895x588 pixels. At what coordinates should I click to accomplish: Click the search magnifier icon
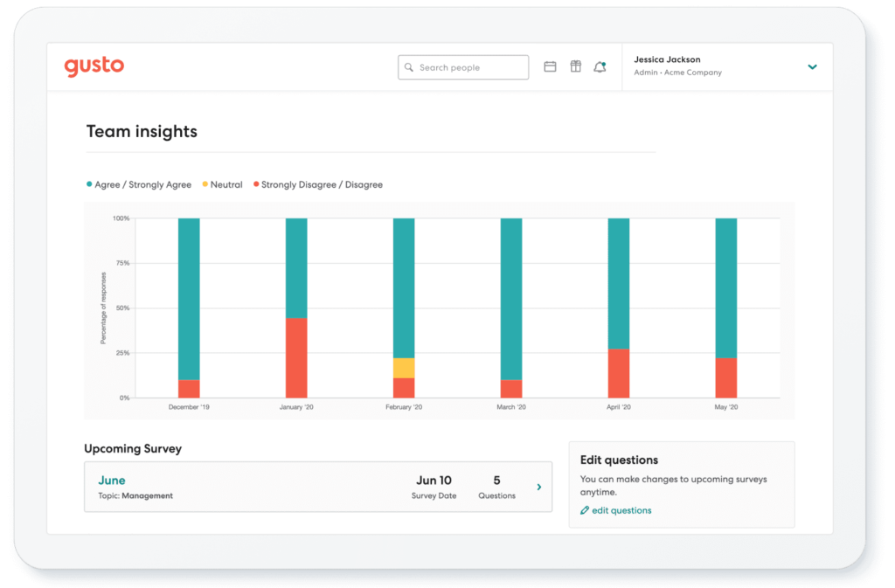tap(409, 66)
